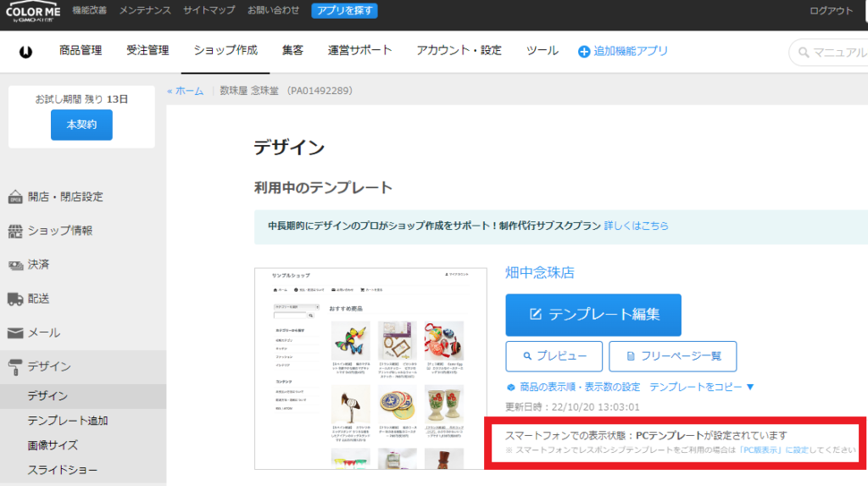Viewport: 868px width, 486px height.
Task: Click the 開店・閉店設定 shop icon
Action: [15, 197]
